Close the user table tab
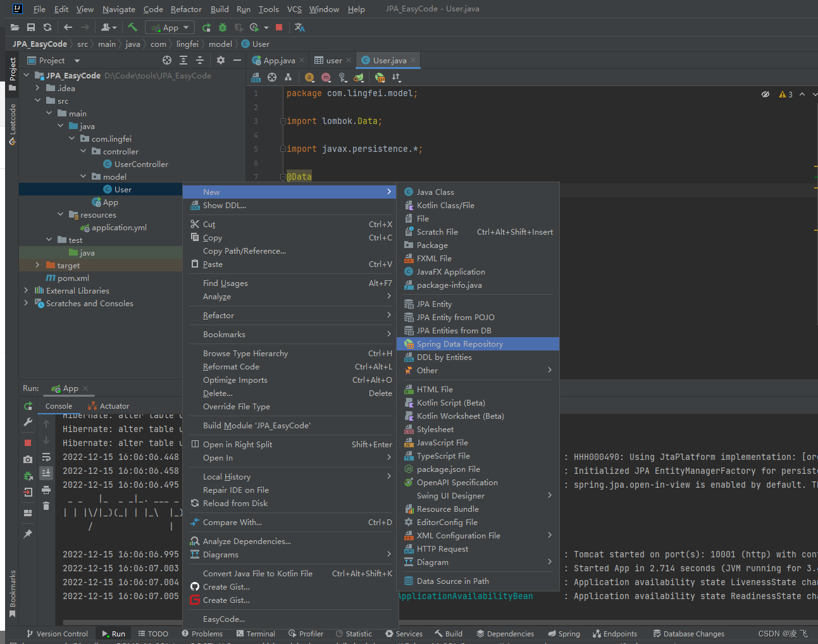This screenshot has height=644, width=818. point(349,60)
